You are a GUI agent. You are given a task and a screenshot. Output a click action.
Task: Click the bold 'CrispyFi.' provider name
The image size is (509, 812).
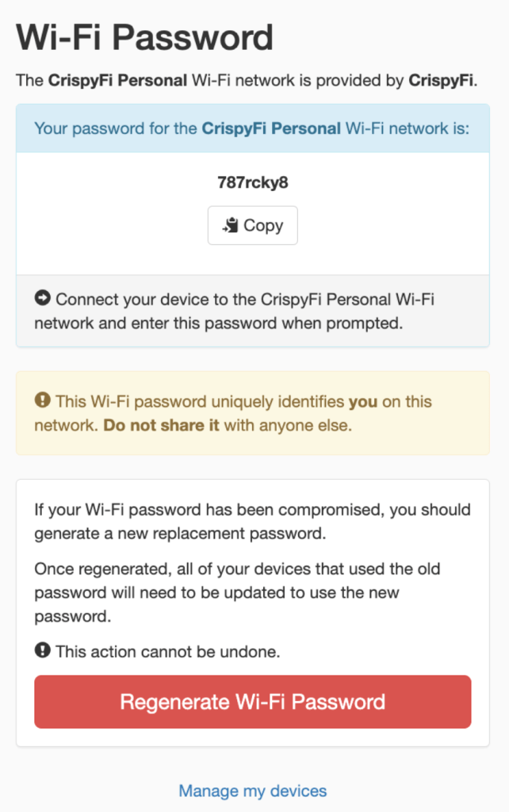pyautogui.click(x=442, y=81)
